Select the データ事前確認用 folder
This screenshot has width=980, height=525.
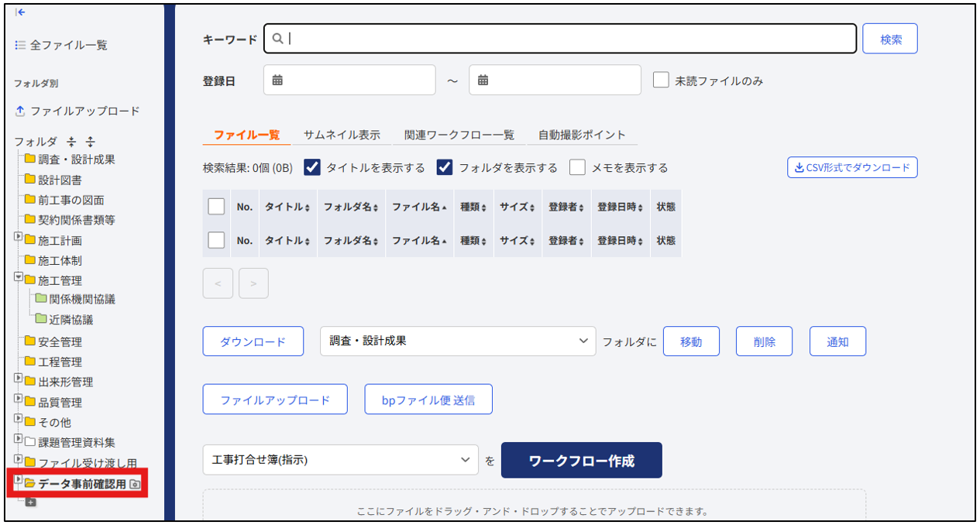point(75,484)
